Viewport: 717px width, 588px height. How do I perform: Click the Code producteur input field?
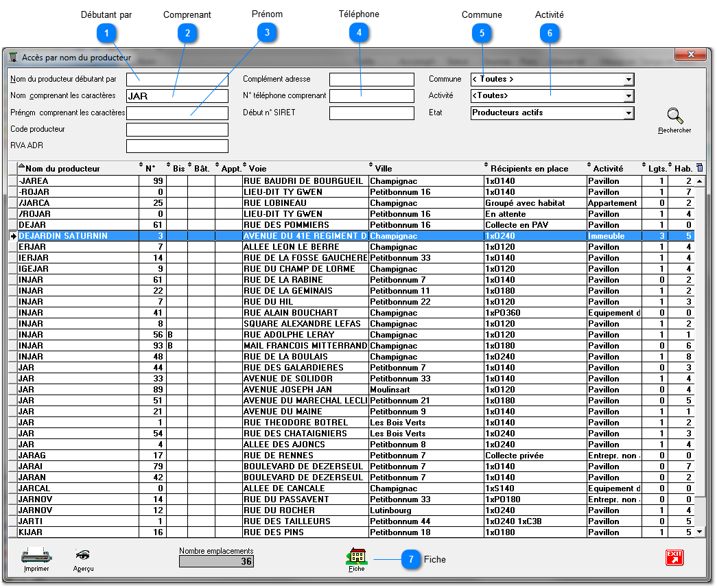point(176,130)
